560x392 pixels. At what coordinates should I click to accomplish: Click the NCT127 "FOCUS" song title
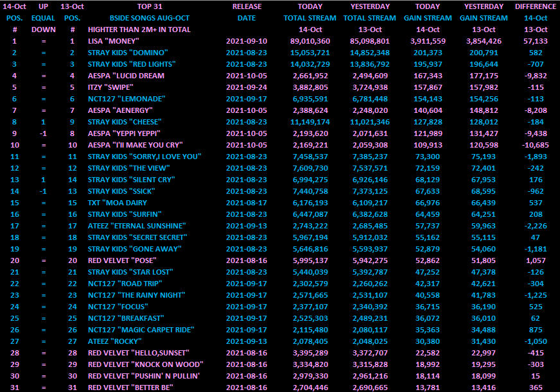[x=118, y=307]
